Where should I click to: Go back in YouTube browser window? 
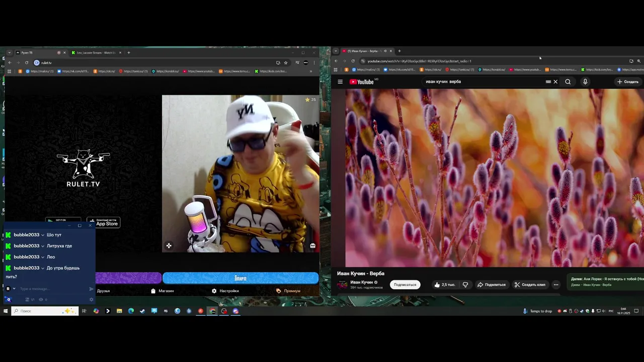[x=336, y=61]
